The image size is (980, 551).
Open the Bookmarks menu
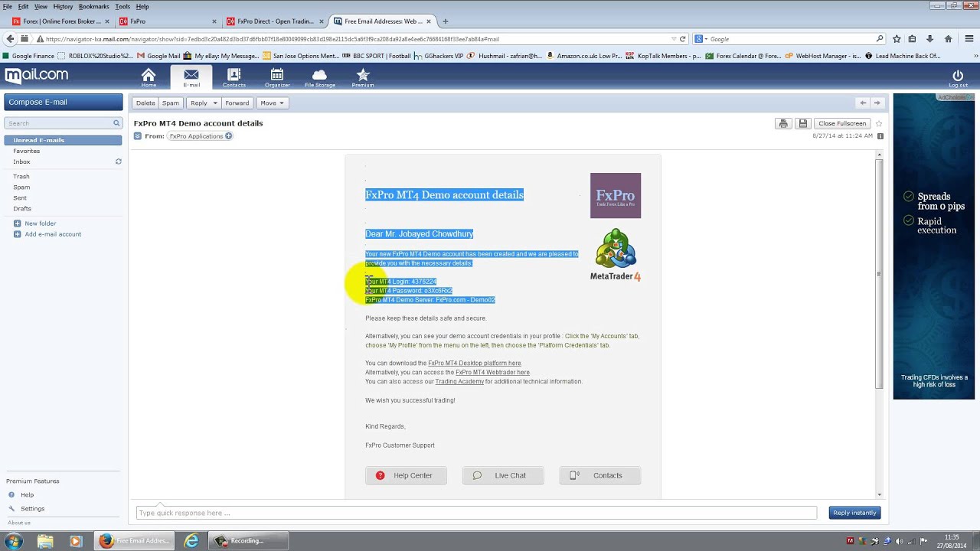(x=93, y=6)
